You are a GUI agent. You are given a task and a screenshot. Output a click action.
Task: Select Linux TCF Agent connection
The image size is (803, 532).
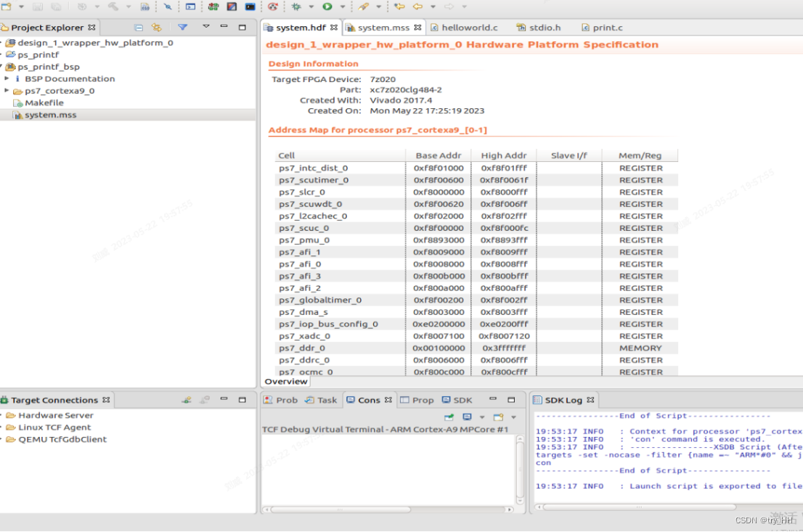(54, 427)
